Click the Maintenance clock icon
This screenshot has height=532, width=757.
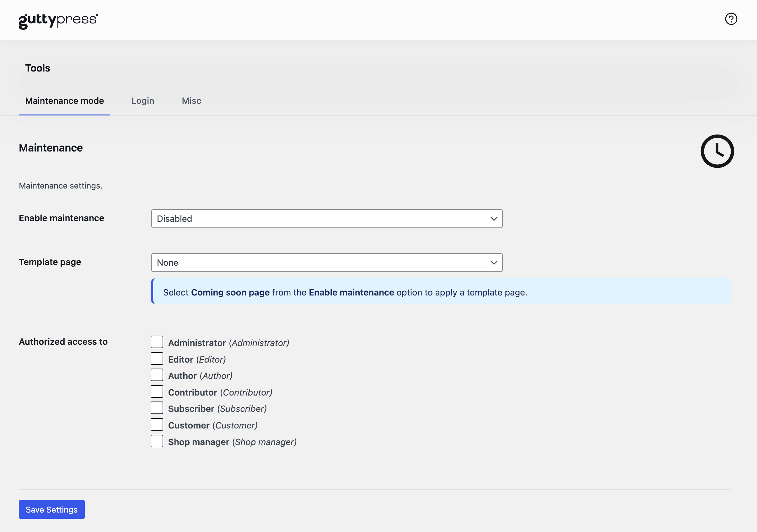(717, 151)
